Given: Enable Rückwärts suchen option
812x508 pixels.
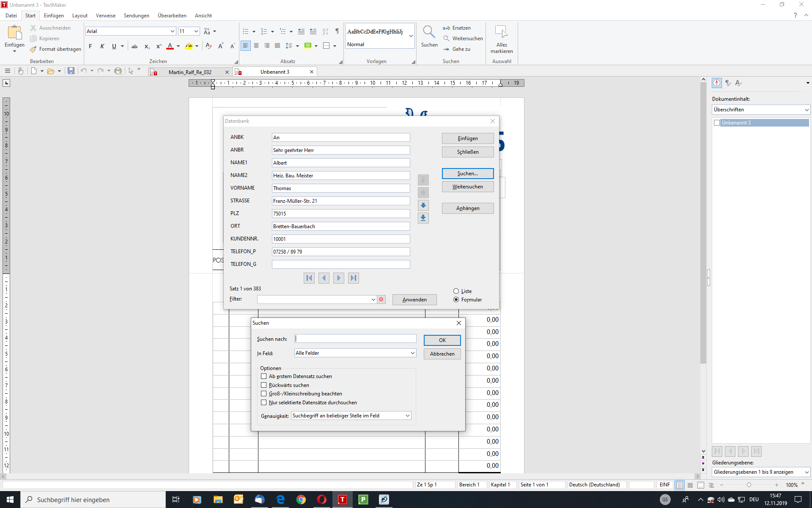Looking at the screenshot, I should (x=264, y=385).
